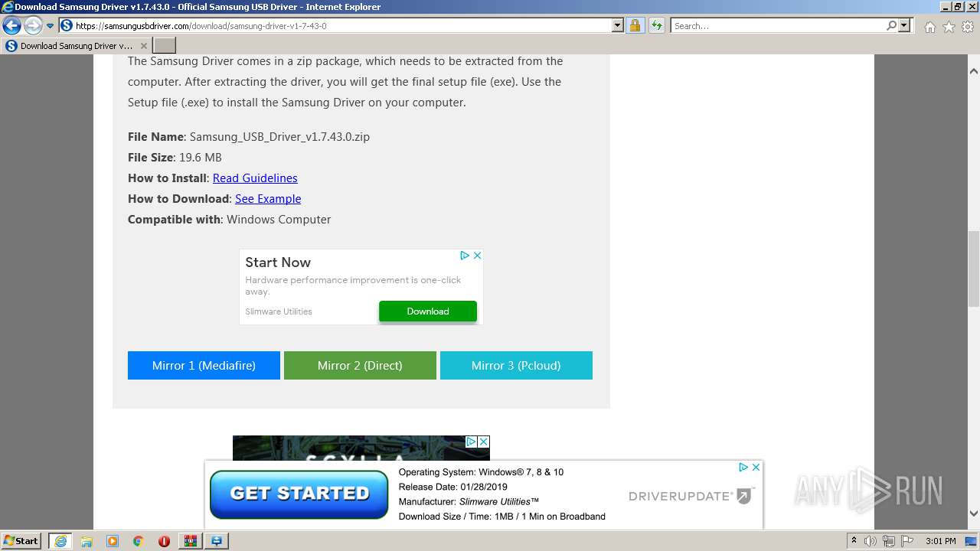Go forward with the browser Forward arrow
Image resolution: width=980 pixels, height=551 pixels.
coord(33,26)
